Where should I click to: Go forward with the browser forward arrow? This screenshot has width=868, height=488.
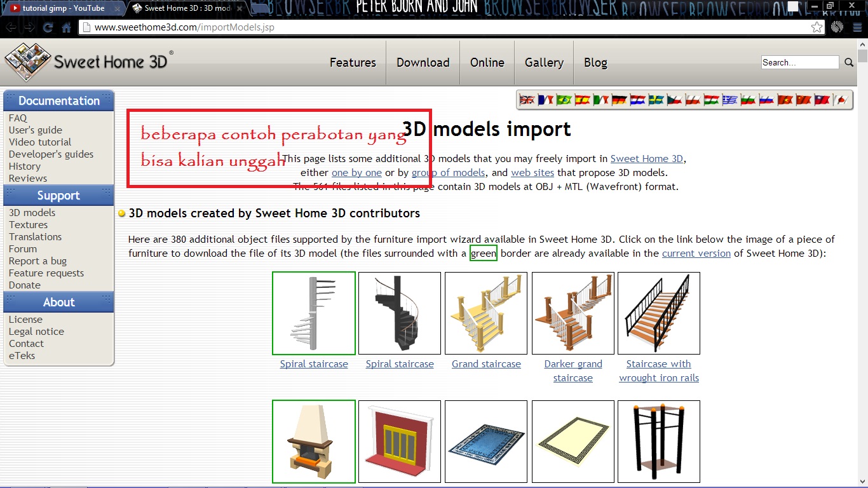point(29,27)
